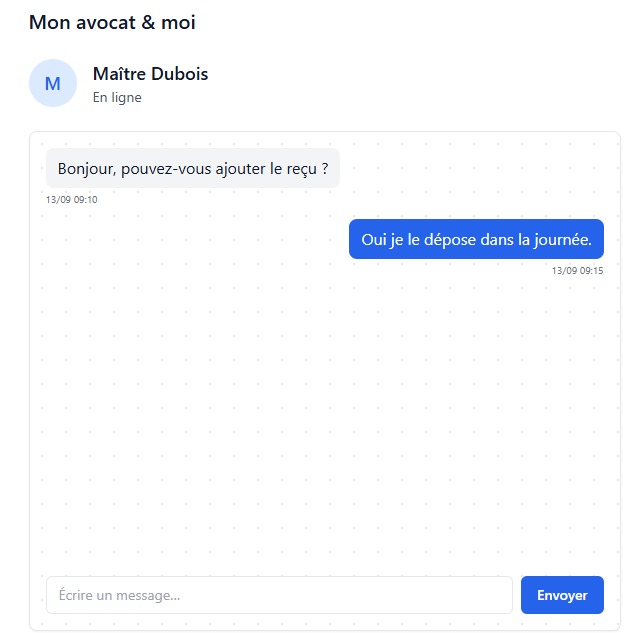This screenshot has height=633, width=631.
Task: Focus the "Écrire un message..." field
Action: (x=279, y=595)
